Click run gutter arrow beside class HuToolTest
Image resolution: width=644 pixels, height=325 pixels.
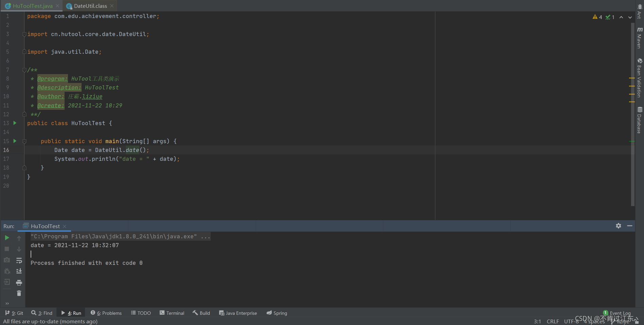pos(15,123)
